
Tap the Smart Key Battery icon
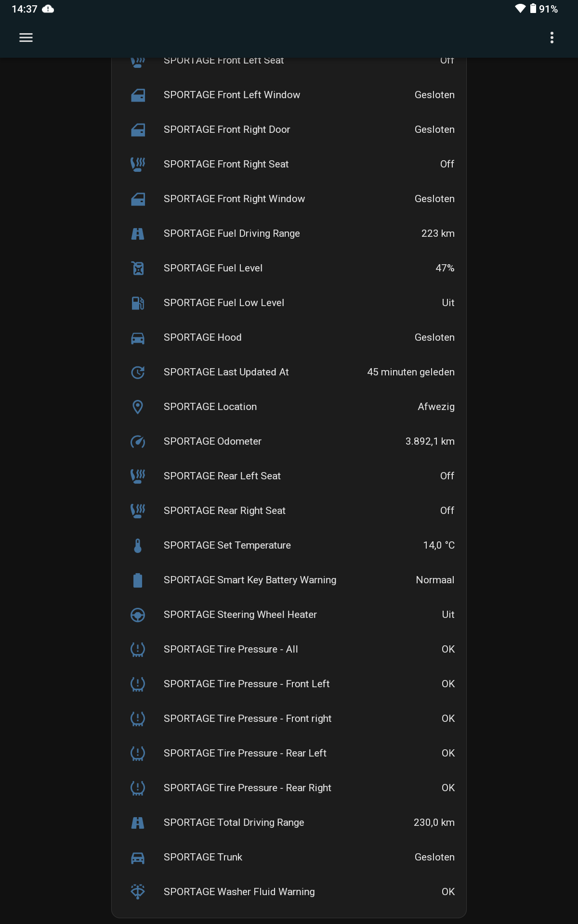click(x=138, y=580)
